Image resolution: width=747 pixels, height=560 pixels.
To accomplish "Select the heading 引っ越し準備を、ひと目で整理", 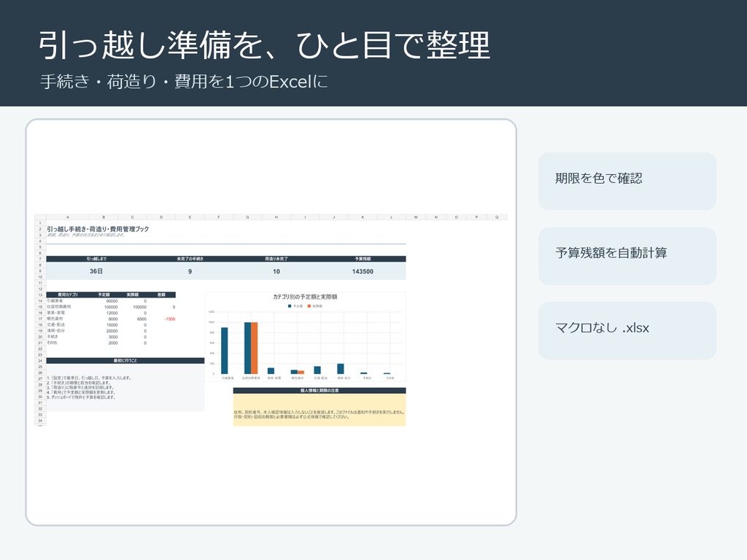I will pos(264,45).
